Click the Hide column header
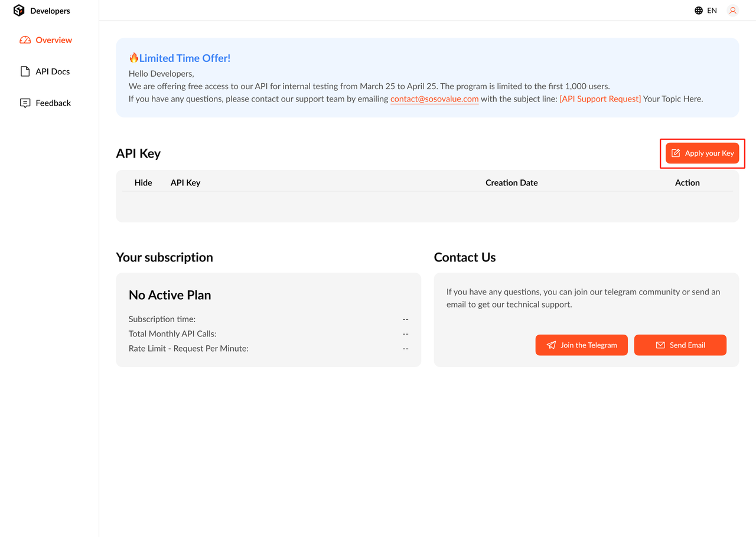The height and width of the screenshot is (537, 756). (x=143, y=183)
